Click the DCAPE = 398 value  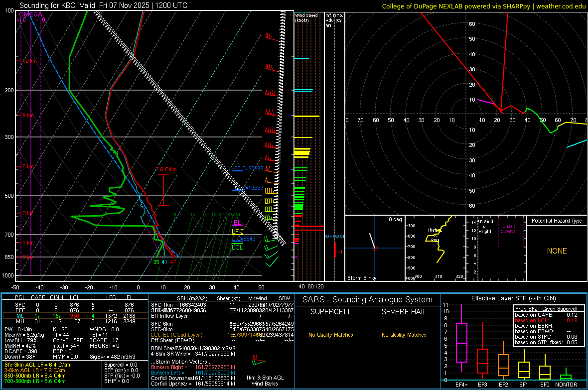[x=20, y=351]
